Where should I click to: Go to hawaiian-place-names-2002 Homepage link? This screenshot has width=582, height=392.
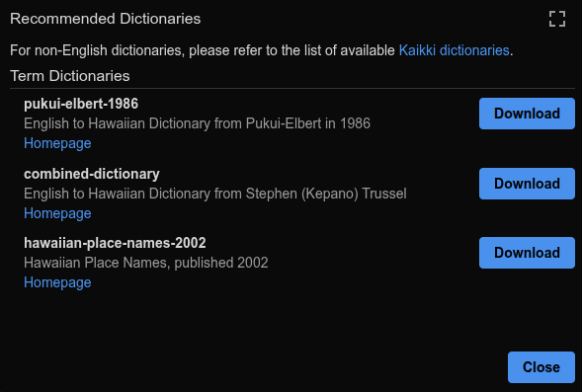57,282
